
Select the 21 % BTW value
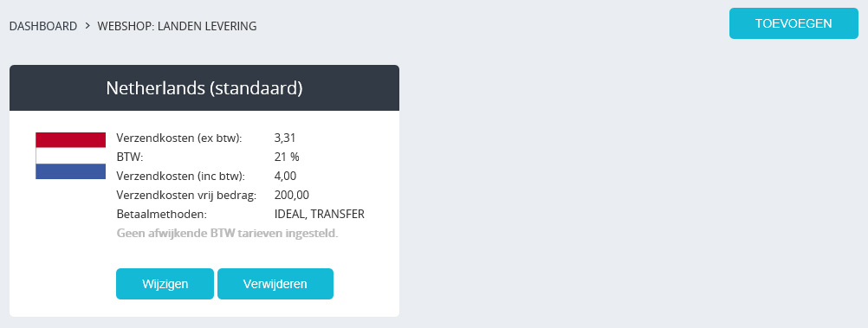[x=287, y=158]
